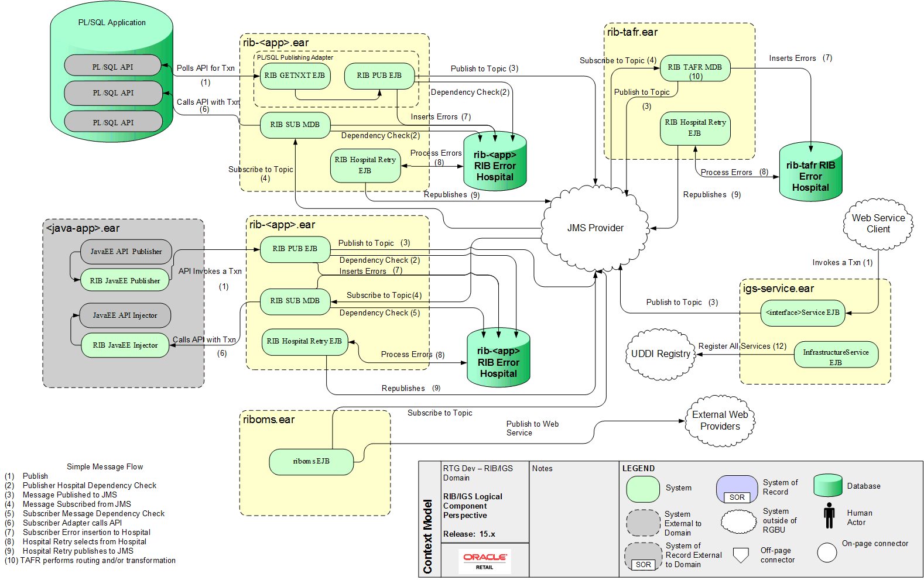Click the UDDI Registry cloud
Viewport: 924px width, 580px height.
tap(661, 354)
